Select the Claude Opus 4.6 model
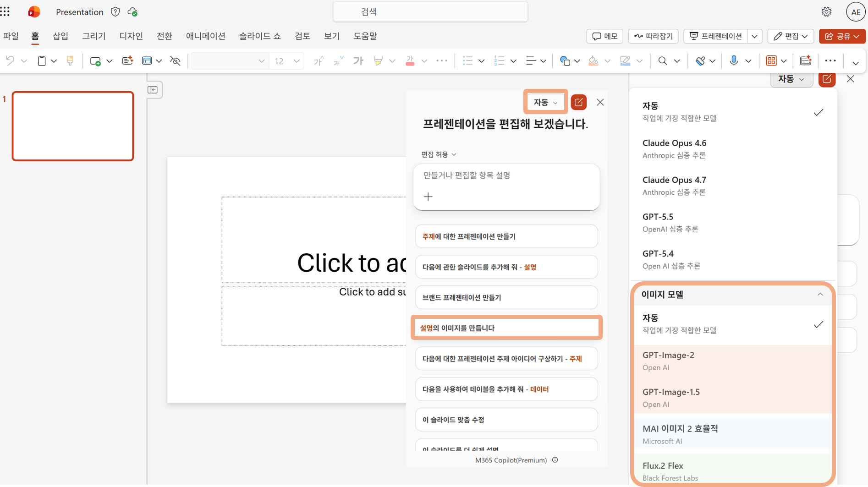868x487 pixels. (x=733, y=149)
